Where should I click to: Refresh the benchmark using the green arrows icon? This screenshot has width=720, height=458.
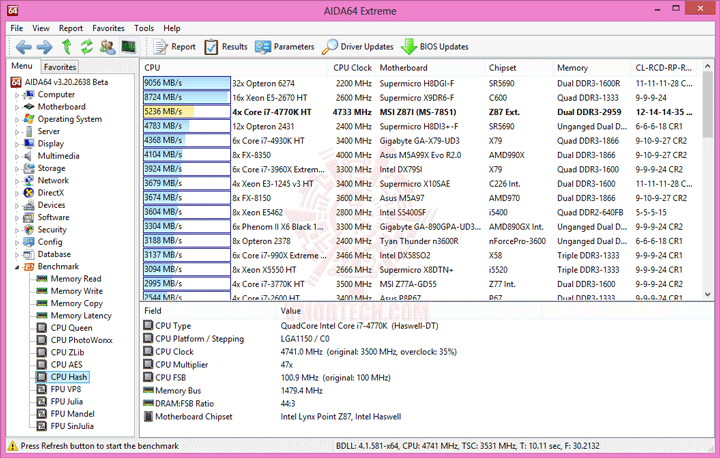pos(87,47)
